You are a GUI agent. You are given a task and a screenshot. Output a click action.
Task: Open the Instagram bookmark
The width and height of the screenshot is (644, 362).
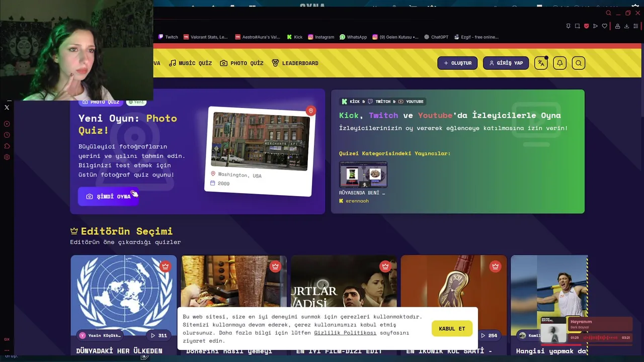coord(321,37)
